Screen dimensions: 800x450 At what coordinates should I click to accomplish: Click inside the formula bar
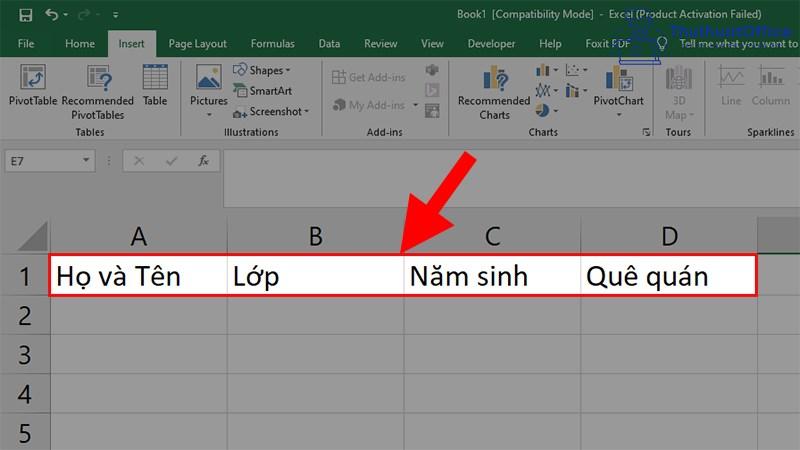pos(511,179)
